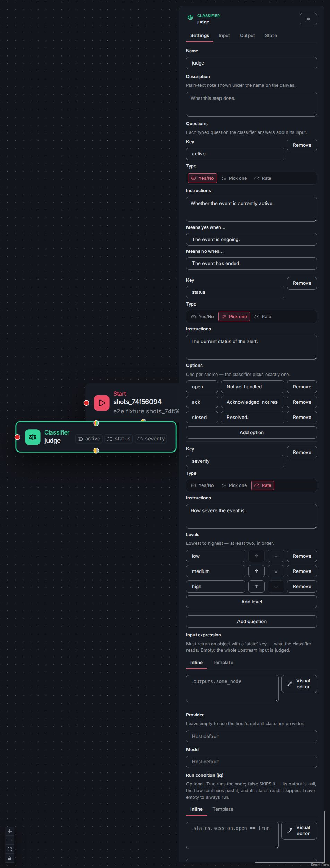Select Template mode for the Input expression
Viewport: 330px width, 868px height.
[223, 662]
